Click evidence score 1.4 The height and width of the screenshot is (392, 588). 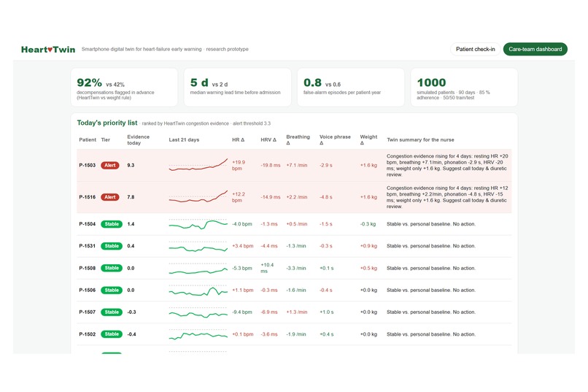tap(131, 224)
